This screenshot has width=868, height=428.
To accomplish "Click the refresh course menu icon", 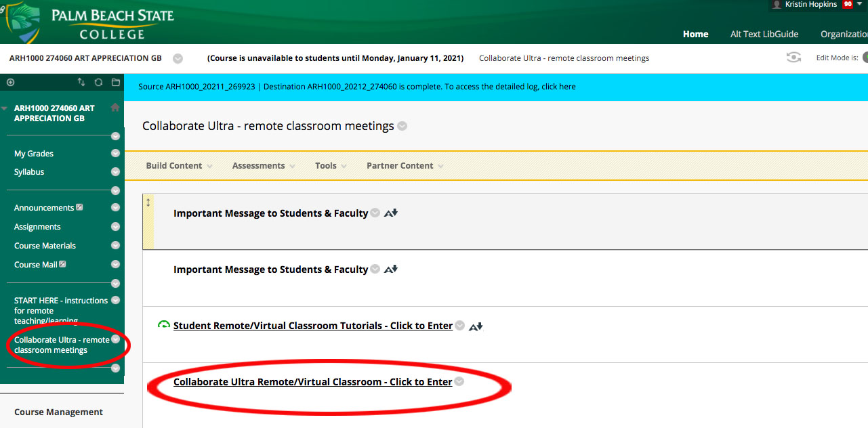I will pyautogui.click(x=98, y=83).
